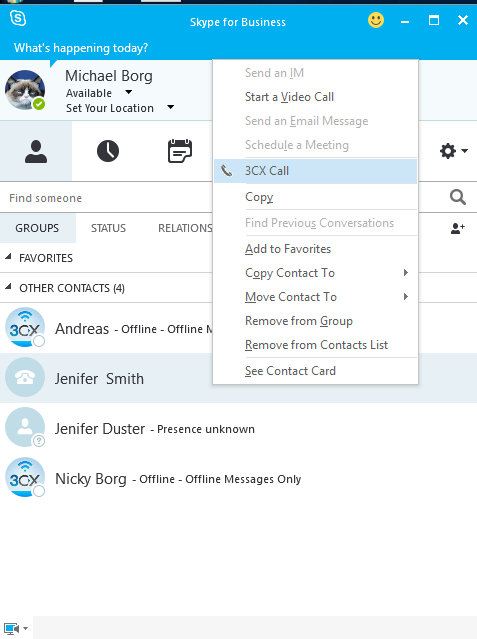This screenshot has height=639, width=477.
Task: Click greyed Send an IM entry
Action: point(315,73)
